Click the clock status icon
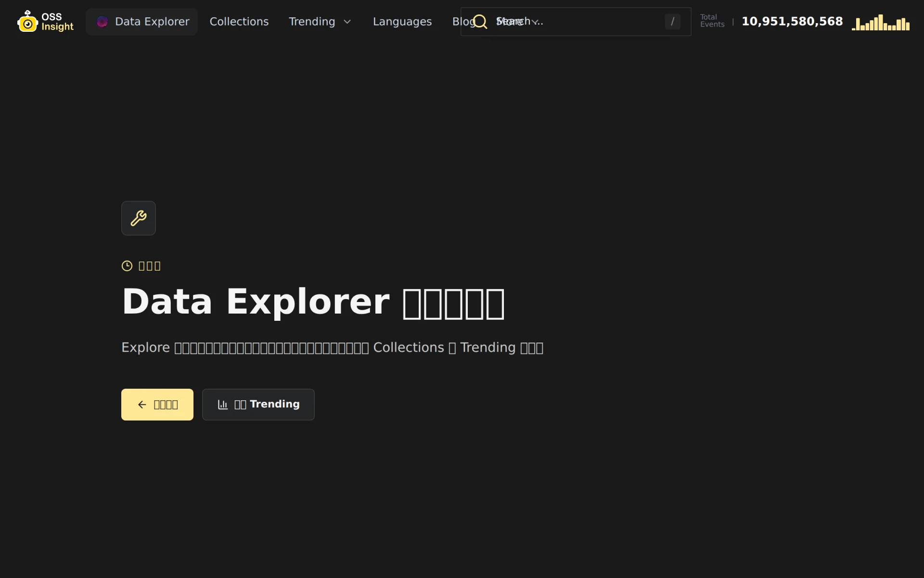Viewport: 924px width, 578px height. tap(127, 266)
